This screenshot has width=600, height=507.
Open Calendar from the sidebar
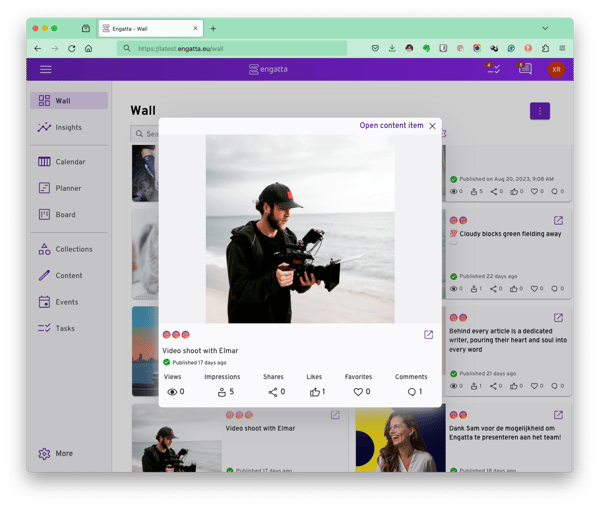69,162
